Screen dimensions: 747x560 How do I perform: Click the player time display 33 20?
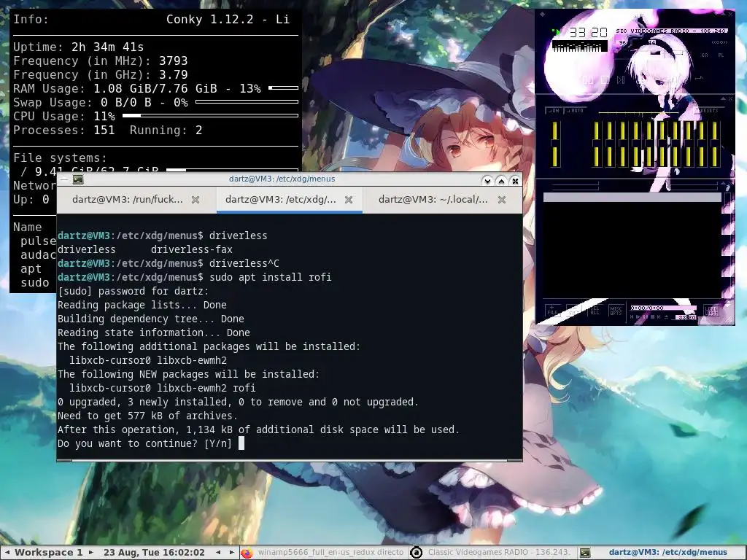[x=589, y=32]
